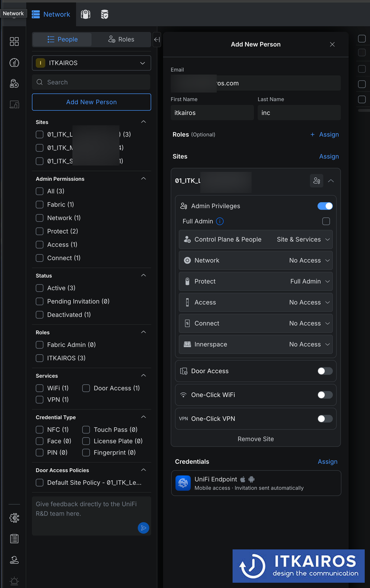Close the Add New Person panel

(332, 44)
